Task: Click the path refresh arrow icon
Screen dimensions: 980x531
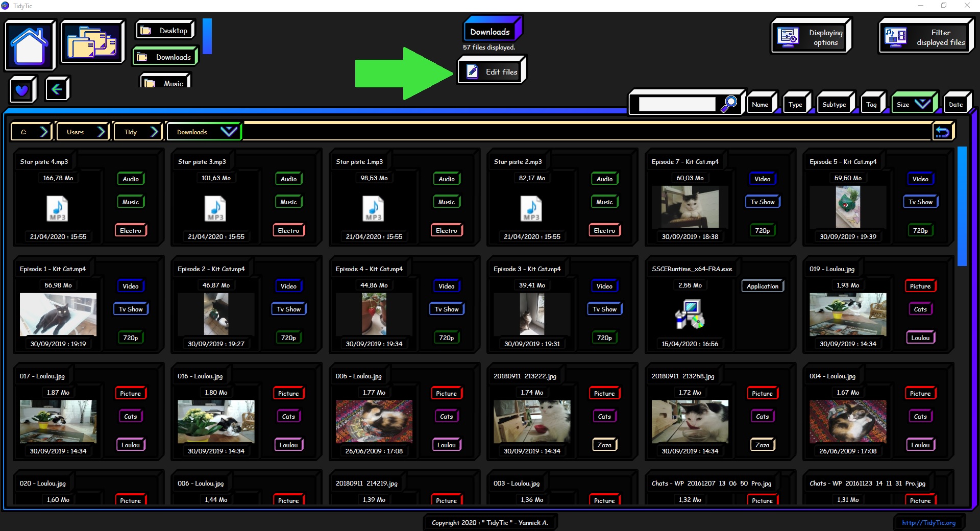Action: (943, 132)
